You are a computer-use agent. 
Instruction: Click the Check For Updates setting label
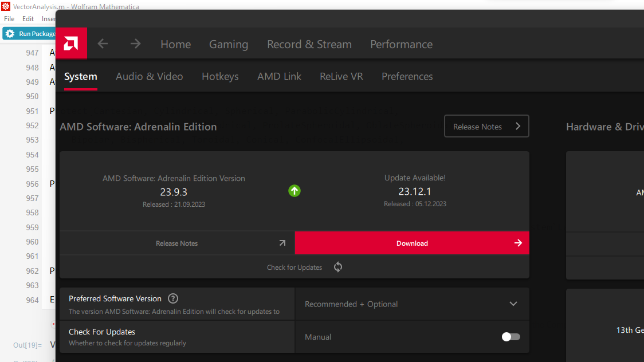(102, 332)
